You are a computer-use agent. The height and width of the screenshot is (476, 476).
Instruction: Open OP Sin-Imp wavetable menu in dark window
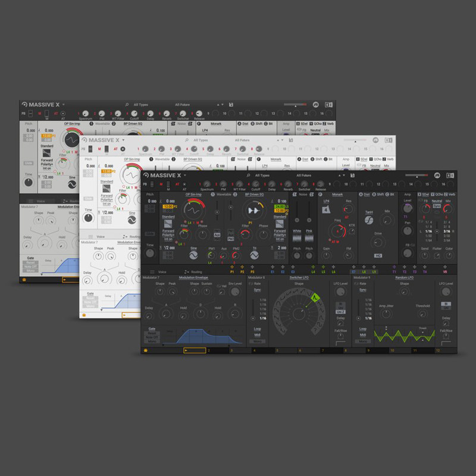193,195
